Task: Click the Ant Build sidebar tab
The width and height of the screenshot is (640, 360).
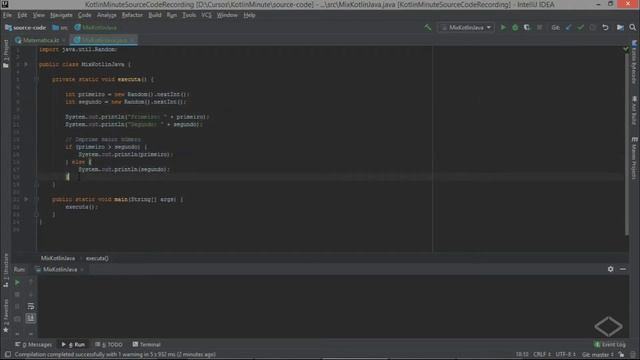Action: click(x=634, y=110)
